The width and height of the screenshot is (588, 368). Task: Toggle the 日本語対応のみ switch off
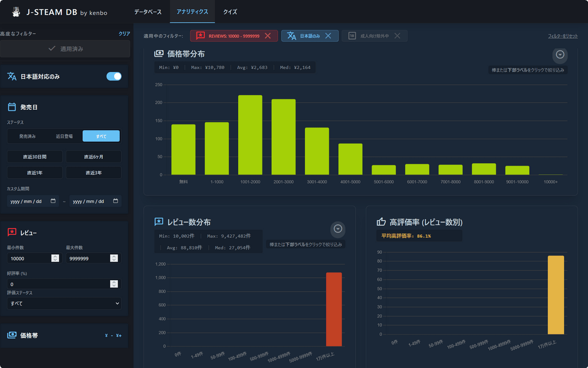click(x=114, y=77)
